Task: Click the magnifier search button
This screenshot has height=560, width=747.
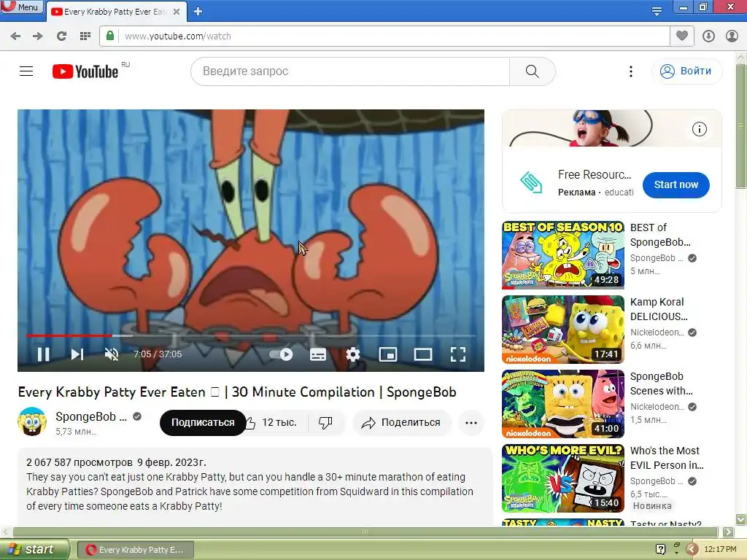Action: tap(532, 71)
